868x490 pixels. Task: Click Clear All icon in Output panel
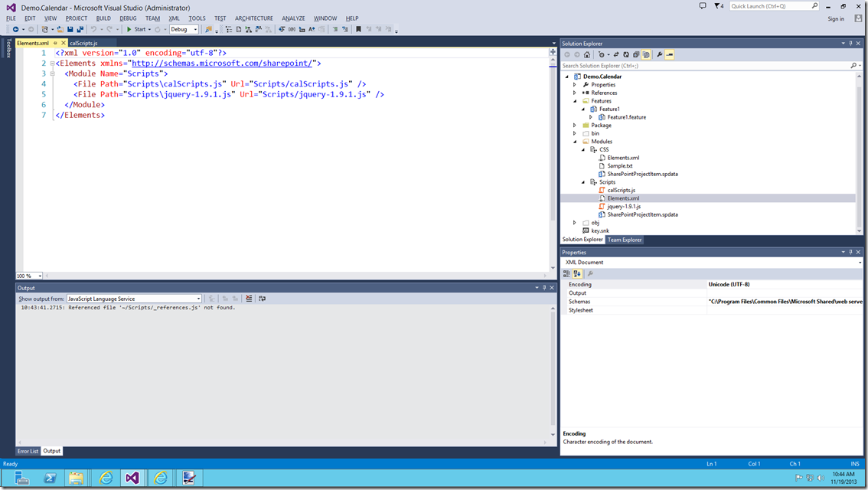coord(249,299)
